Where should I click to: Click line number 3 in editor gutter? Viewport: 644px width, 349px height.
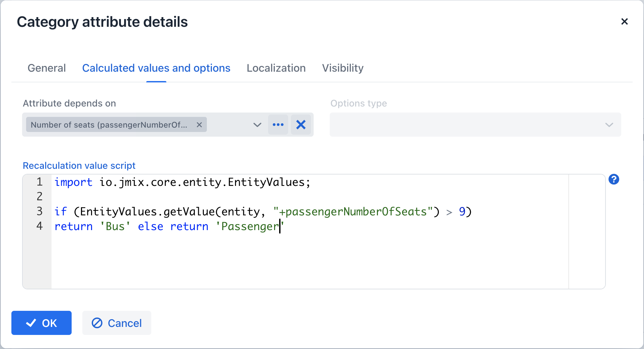click(39, 211)
